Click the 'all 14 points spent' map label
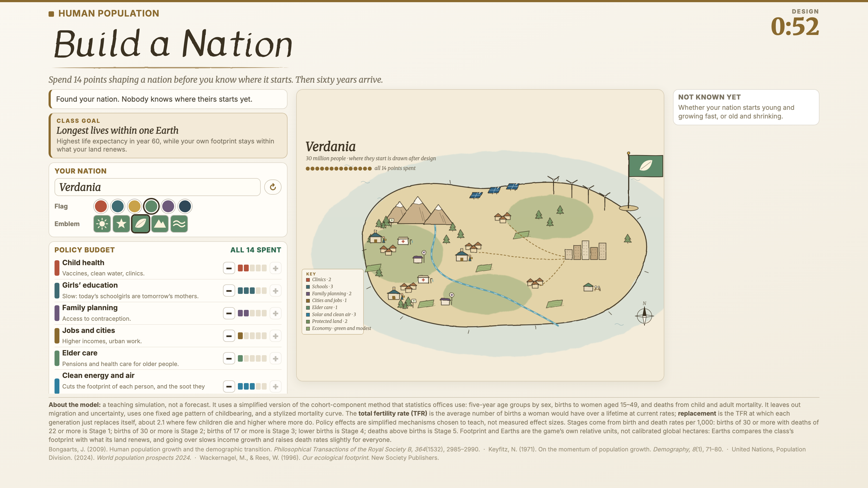 click(x=395, y=168)
